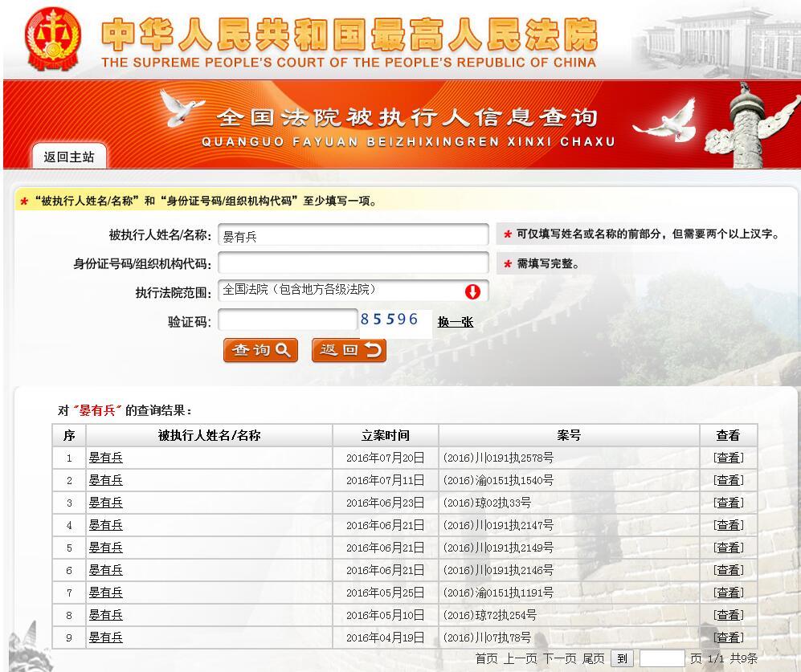
Task: Focus the 被执行人姓名/名称 input field
Action: click(353, 235)
